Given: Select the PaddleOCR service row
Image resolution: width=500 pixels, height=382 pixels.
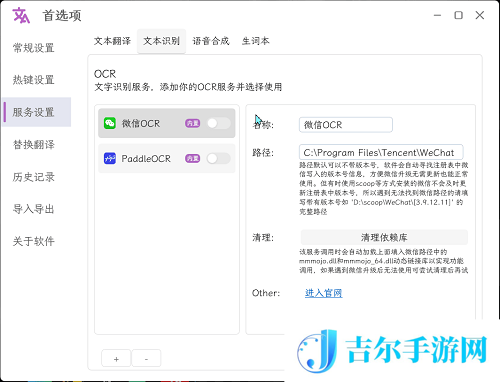Looking at the screenshot, I should (167, 158).
